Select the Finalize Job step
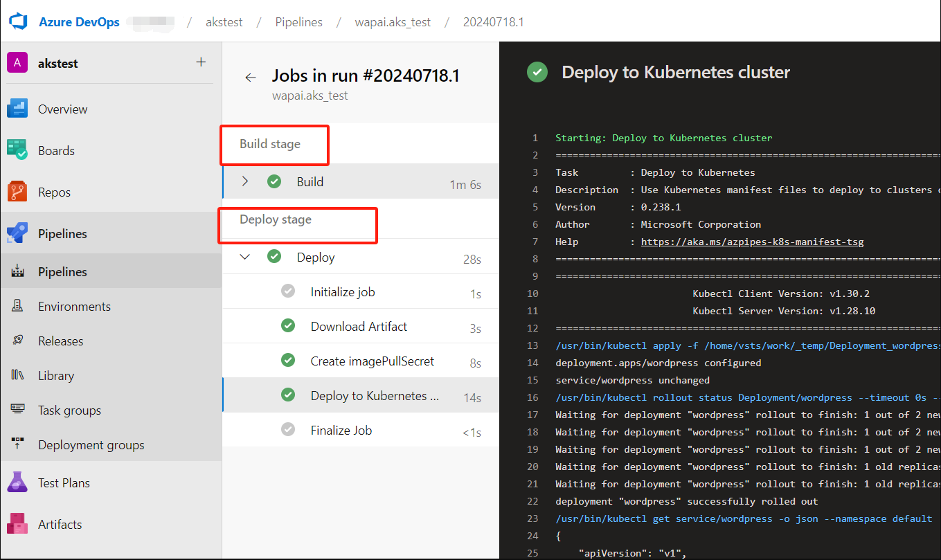This screenshot has width=941, height=560. pos(341,430)
